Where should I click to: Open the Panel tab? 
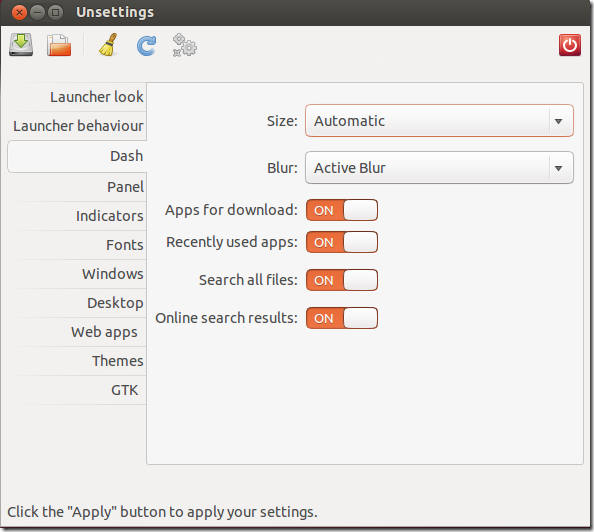coord(77,187)
